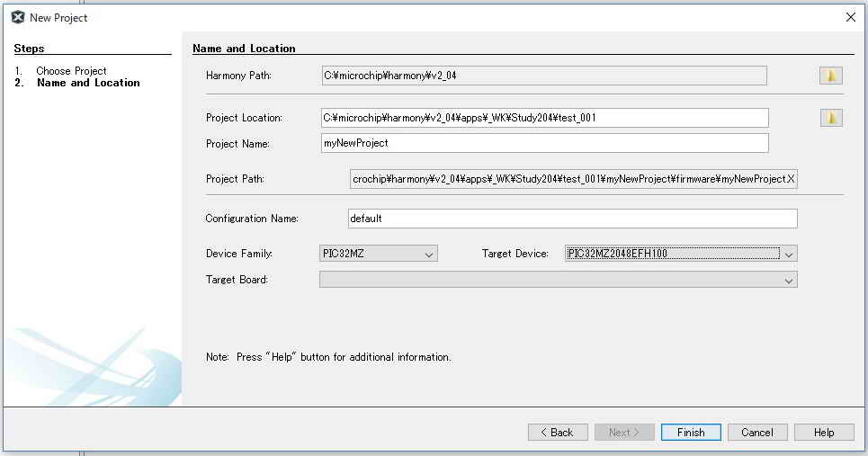Click the 'Project Name:' label
Screen dimensions: 868x456
[x=238, y=143]
